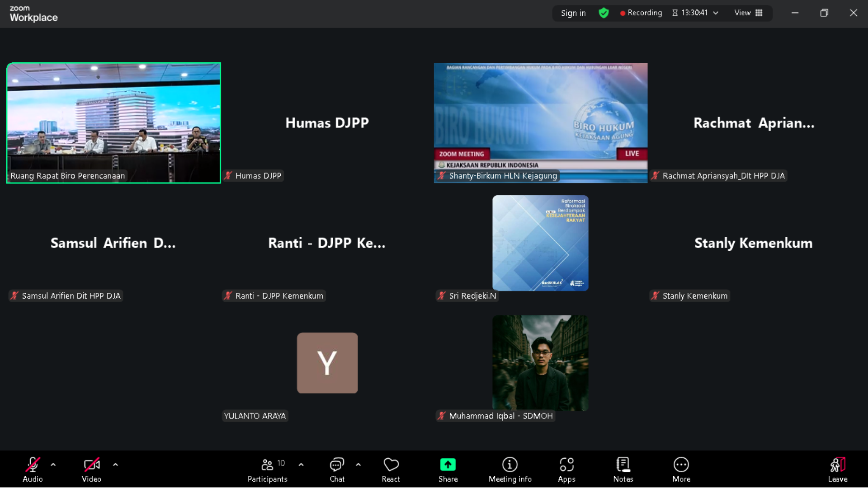The height and width of the screenshot is (488, 868).
Task: Unmute the Audio microphone icon
Action: click(x=33, y=465)
